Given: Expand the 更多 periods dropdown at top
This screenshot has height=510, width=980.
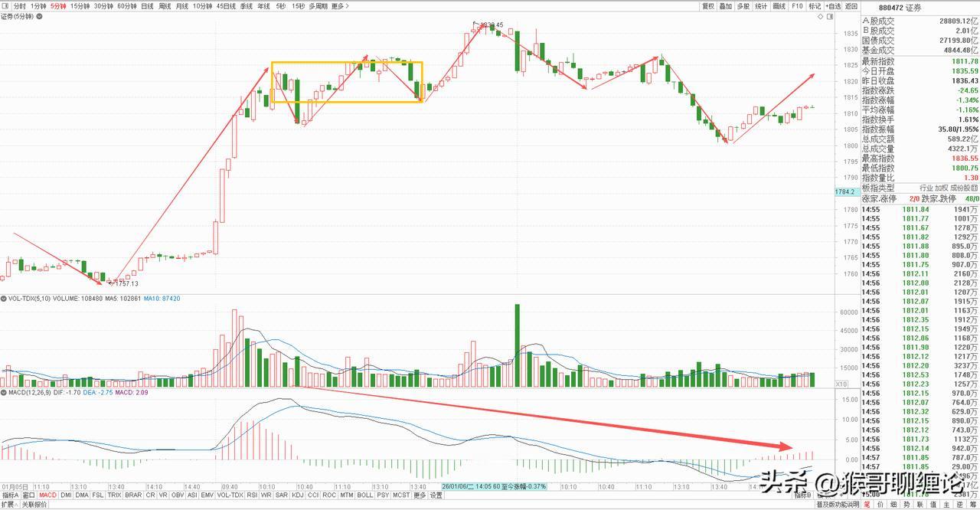Looking at the screenshot, I should click(x=340, y=5).
